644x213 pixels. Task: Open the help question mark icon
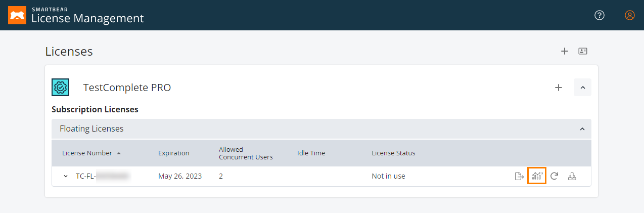coord(600,15)
